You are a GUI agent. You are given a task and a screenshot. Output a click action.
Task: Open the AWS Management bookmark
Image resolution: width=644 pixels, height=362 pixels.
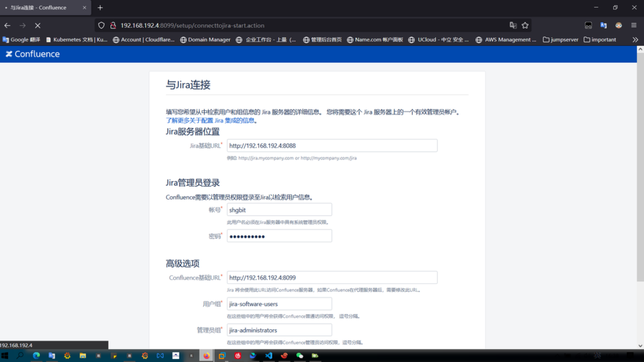click(506, 40)
